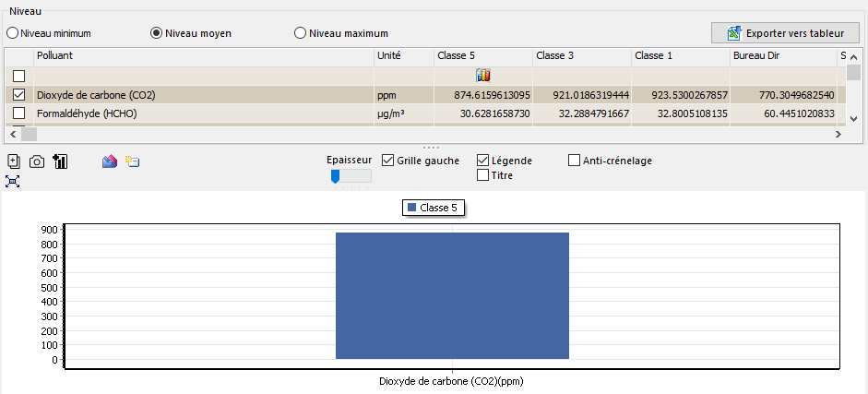This screenshot has height=394, width=868.
Task: Click the horizontal scroll left arrow
Action: tap(12, 134)
